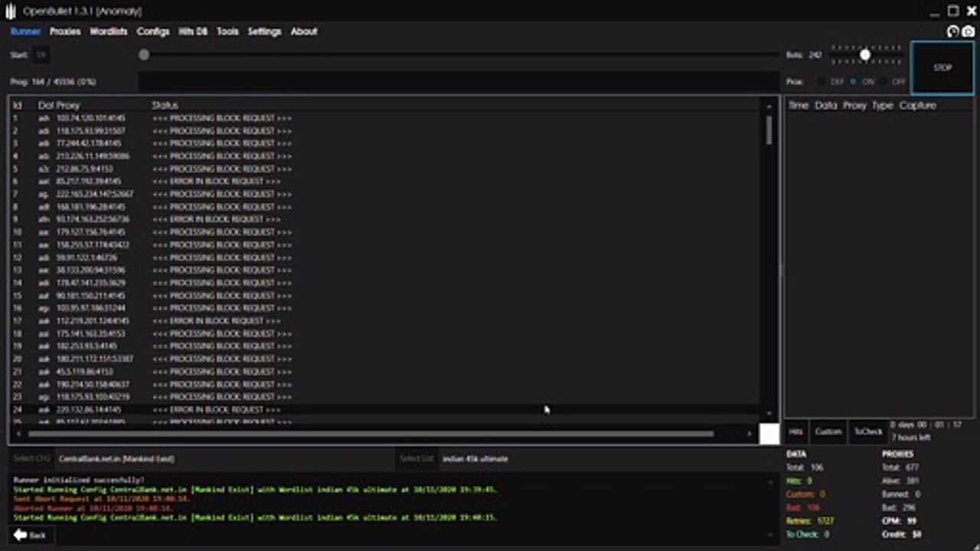Image resolution: width=980 pixels, height=551 pixels.
Task: Click the selected config name CentralBank.net.in
Action: [116, 458]
